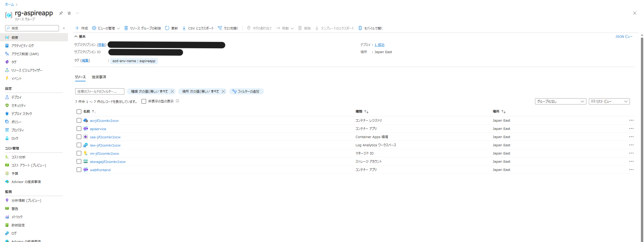Export resources via CSV にエクスポート
Screen dimensions: 644x242
200,28
